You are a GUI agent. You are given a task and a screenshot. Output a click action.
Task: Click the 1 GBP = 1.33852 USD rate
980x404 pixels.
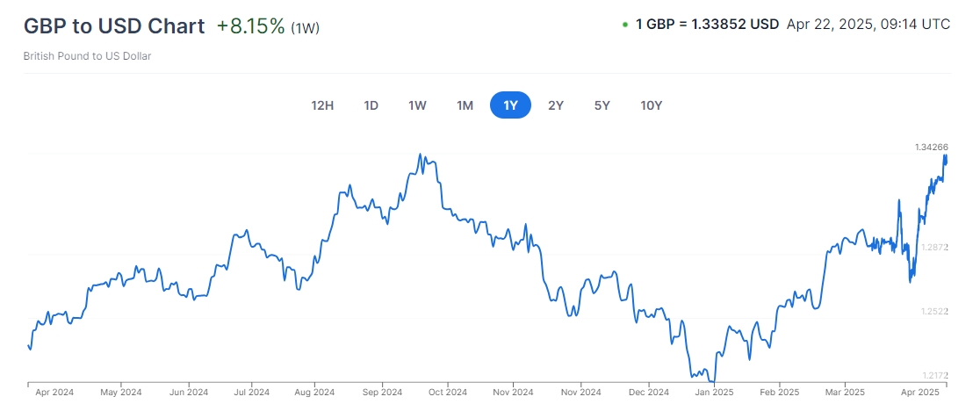tap(707, 25)
